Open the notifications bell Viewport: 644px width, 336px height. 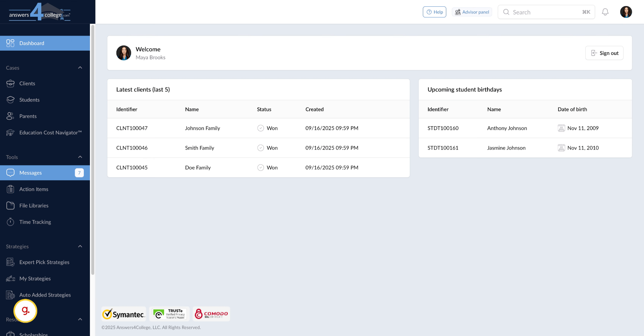605,12
